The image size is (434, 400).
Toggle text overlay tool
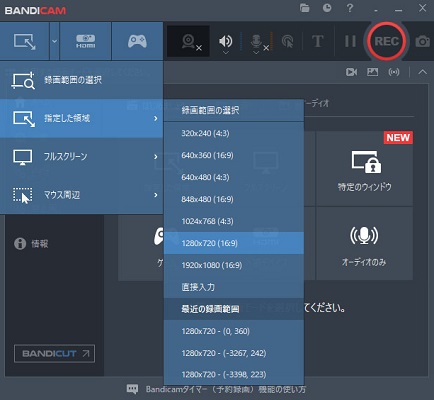[x=317, y=41]
